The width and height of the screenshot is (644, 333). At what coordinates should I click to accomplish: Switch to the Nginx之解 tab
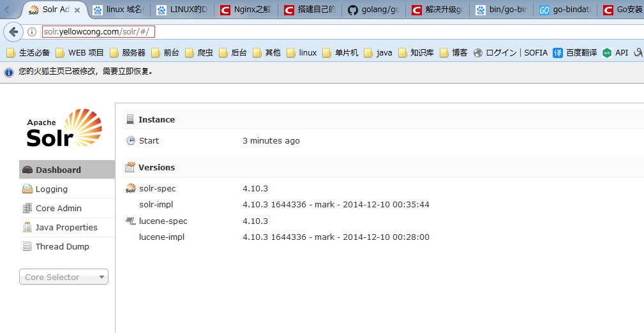pos(246,10)
